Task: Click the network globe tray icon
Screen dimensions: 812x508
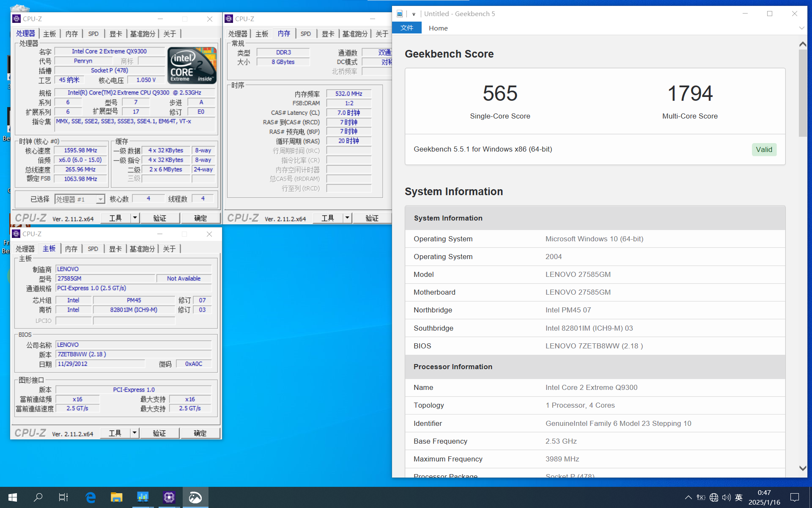Action: (x=714, y=497)
